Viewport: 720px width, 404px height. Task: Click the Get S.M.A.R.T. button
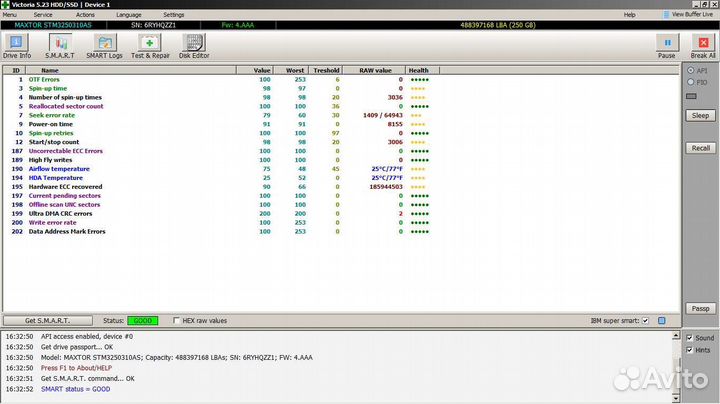click(x=45, y=321)
